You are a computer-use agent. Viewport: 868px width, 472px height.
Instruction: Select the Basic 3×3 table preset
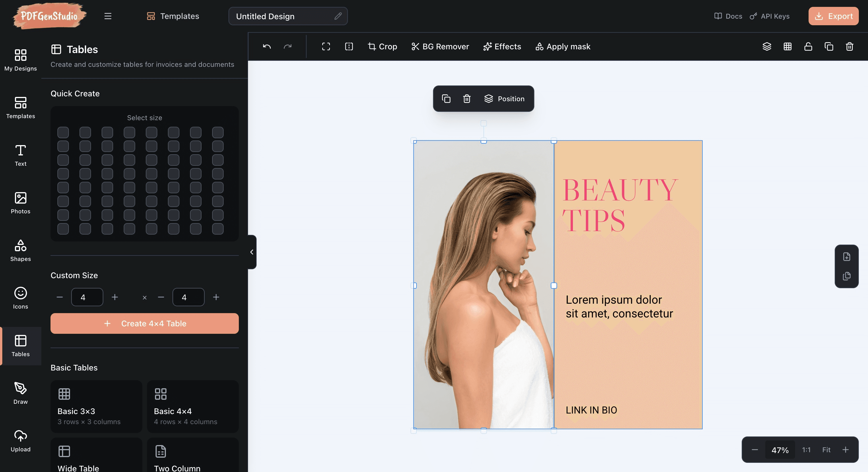tap(96, 407)
